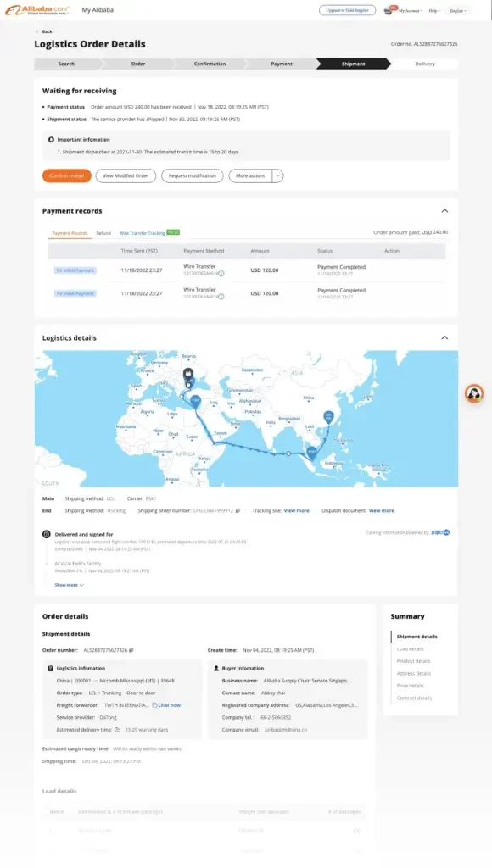Jump to Contract details in Summary
Image resolution: width=492 pixels, height=868 pixels.
(414, 698)
